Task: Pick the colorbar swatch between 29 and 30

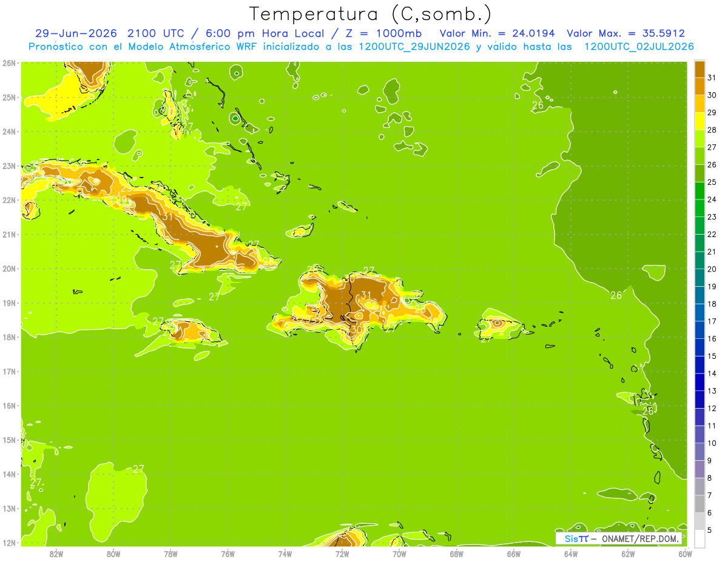Action: (x=699, y=104)
